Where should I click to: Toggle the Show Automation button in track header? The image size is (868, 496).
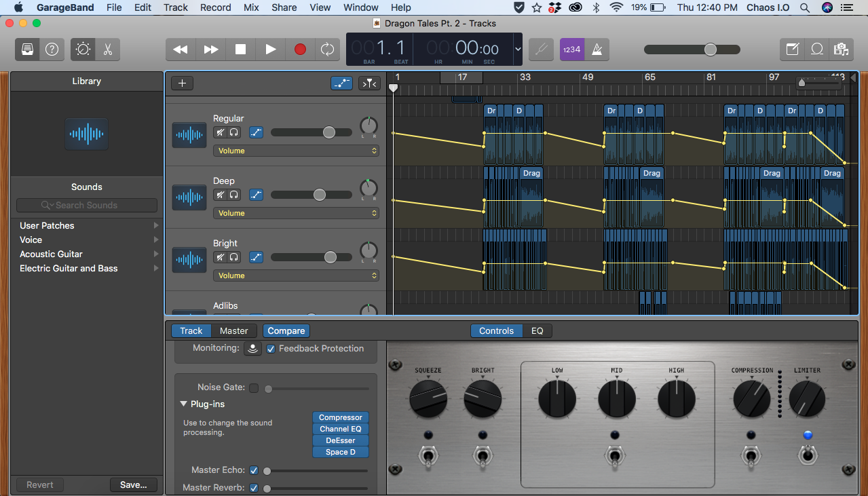click(x=341, y=83)
